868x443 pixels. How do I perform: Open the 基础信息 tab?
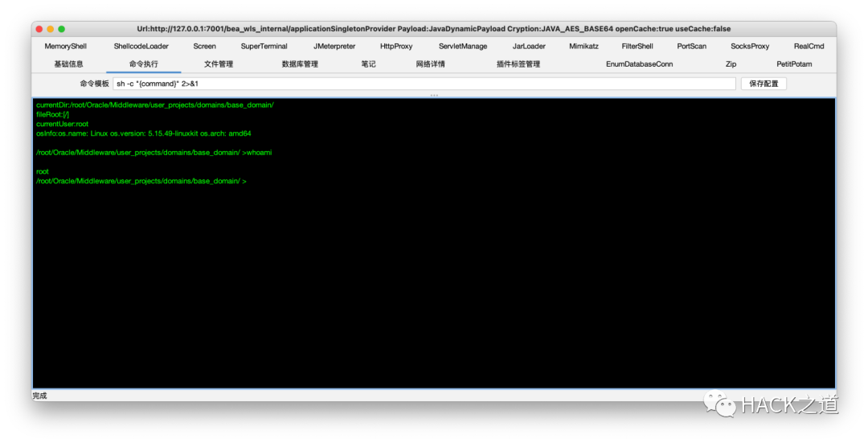[68, 64]
